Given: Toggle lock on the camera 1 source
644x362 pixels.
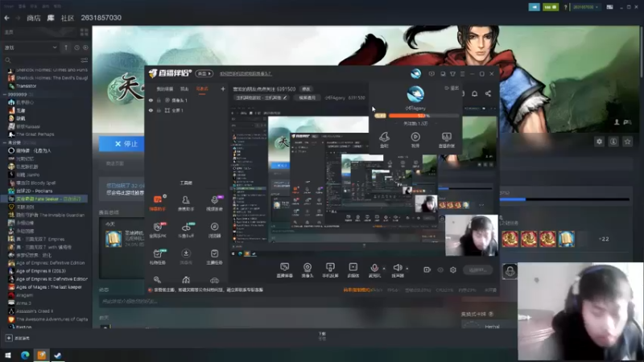Looking at the screenshot, I should click(x=159, y=100).
